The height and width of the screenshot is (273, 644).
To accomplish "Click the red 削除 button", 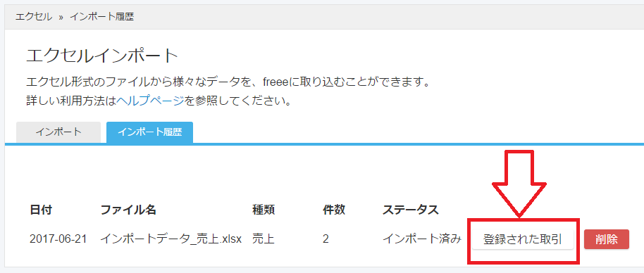I will pyautogui.click(x=607, y=239).
